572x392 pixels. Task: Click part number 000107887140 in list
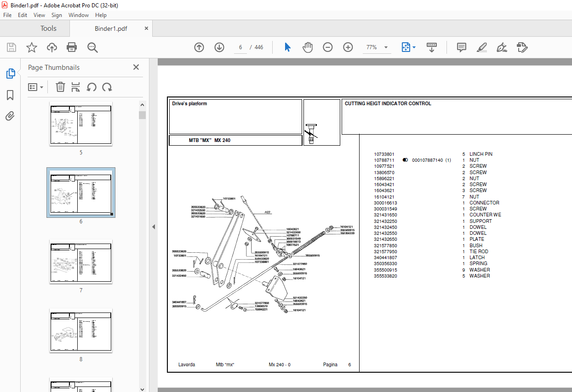pos(428,160)
